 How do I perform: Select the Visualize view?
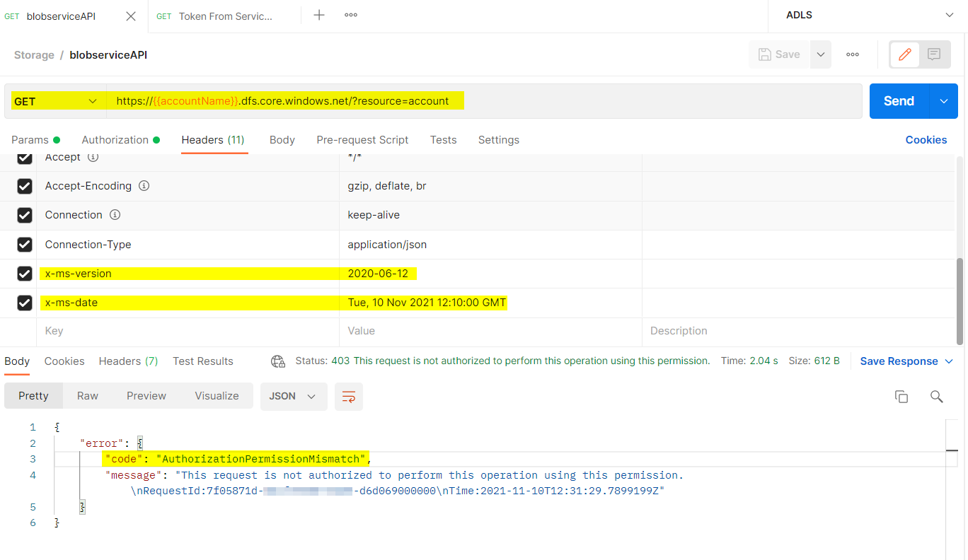point(217,396)
